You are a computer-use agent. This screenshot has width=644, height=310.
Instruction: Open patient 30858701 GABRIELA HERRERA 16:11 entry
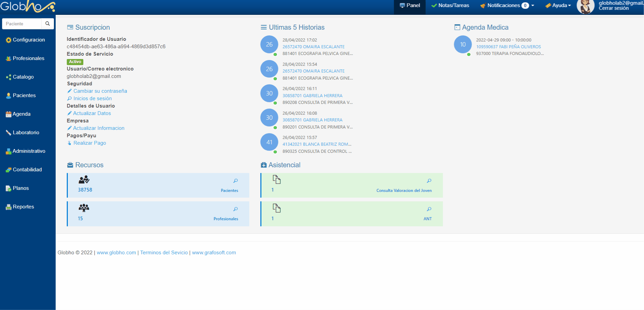pyautogui.click(x=312, y=96)
